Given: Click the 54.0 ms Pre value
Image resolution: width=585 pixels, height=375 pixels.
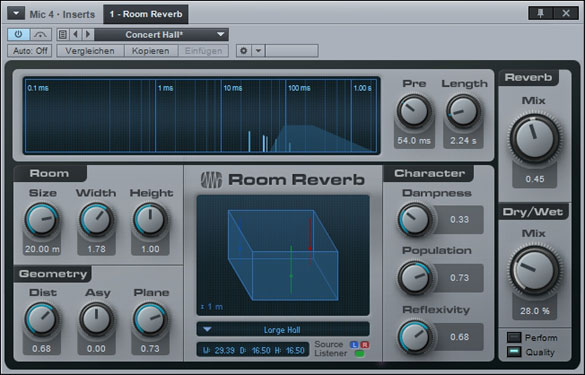Looking at the screenshot, I should click(414, 141).
